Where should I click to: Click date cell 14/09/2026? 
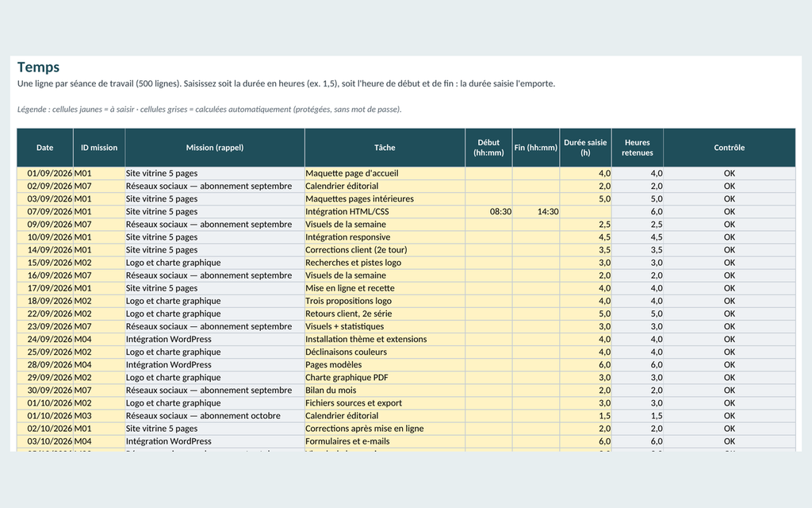(45, 250)
